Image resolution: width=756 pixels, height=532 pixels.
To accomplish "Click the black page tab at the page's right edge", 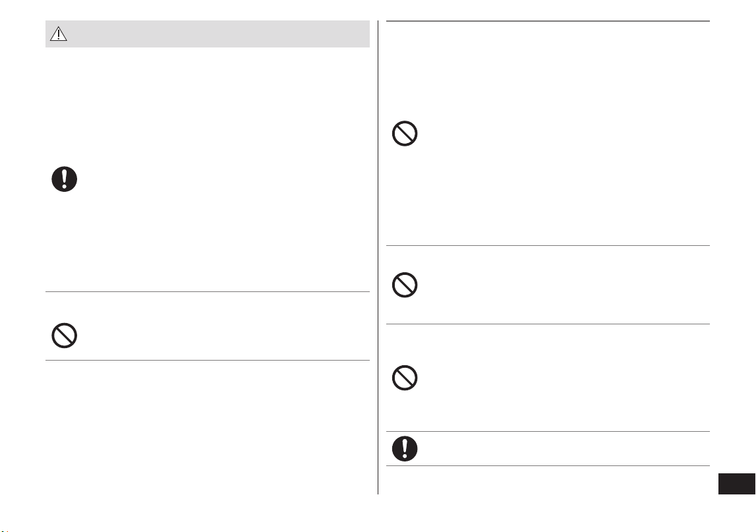I will tap(737, 484).
